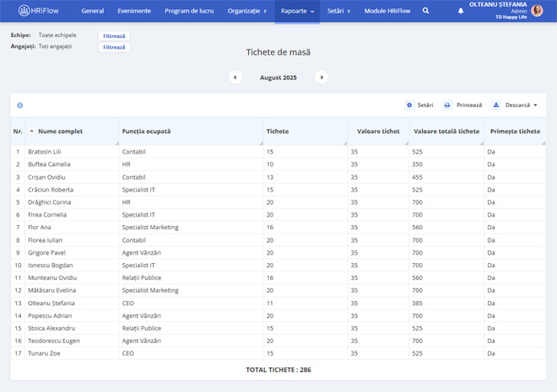Open the General menu item

(93, 11)
